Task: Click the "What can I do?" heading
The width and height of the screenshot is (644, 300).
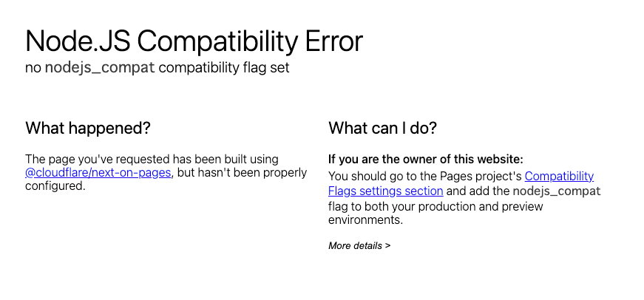Action: [x=382, y=128]
